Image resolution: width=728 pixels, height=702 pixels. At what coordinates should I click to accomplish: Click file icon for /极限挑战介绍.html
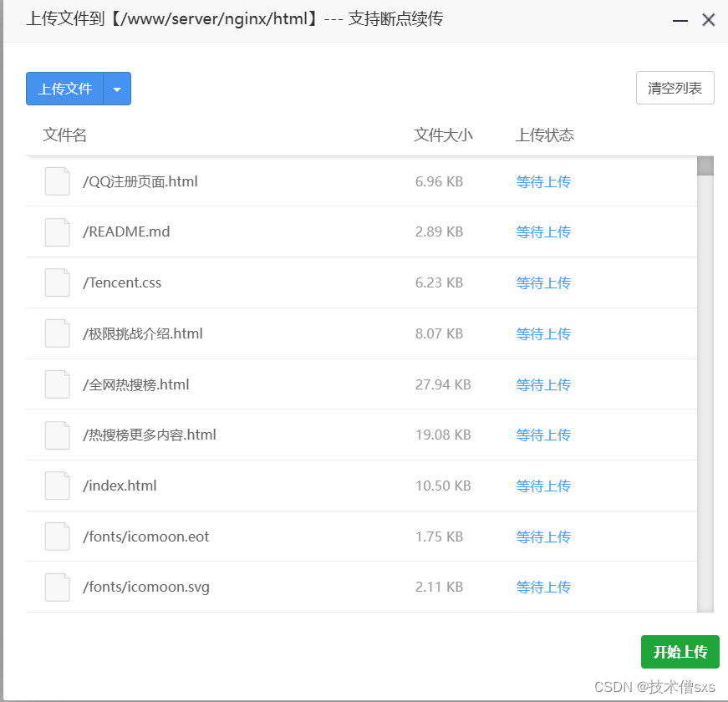[58, 333]
